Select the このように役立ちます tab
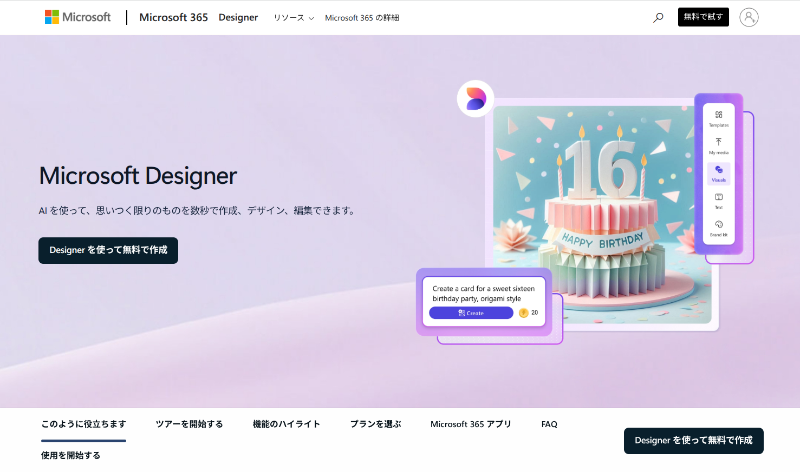 [x=84, y=424]
